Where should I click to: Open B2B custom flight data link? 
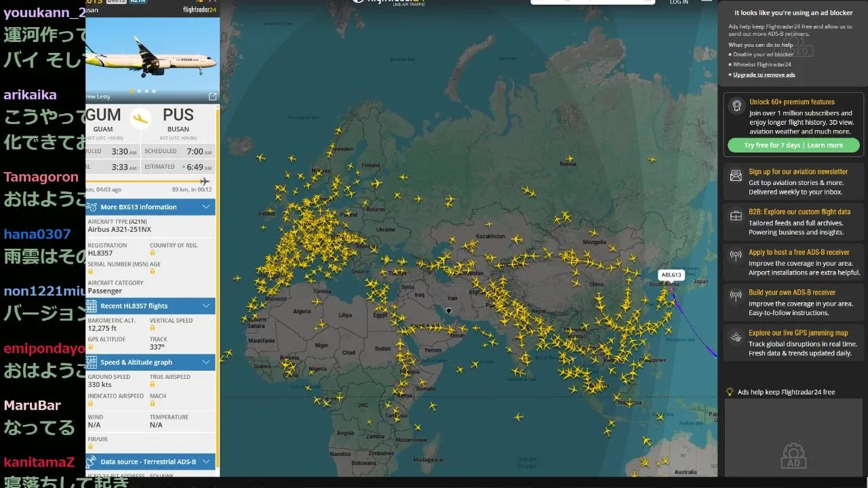[x=800, y=211]
